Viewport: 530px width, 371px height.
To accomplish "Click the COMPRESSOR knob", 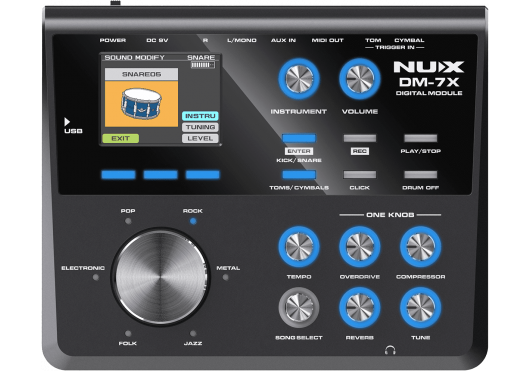I will click(421, 247).
